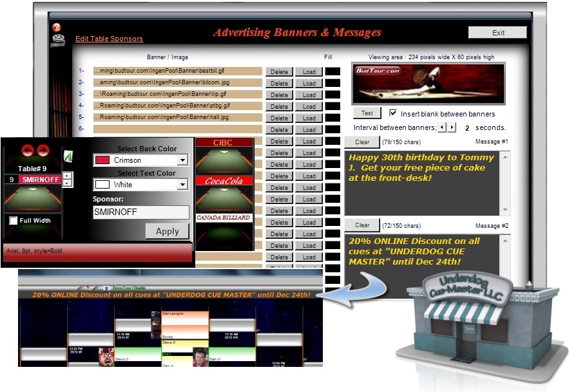Increase interval between banners with right arrow
Screen dimensions: 569x392
click(x=450, y=127)
